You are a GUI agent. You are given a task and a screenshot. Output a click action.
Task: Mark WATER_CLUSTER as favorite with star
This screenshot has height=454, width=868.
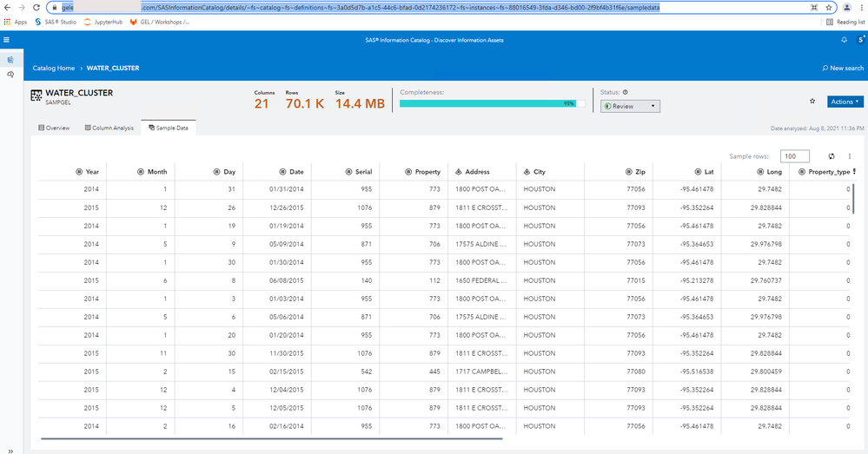812,102
